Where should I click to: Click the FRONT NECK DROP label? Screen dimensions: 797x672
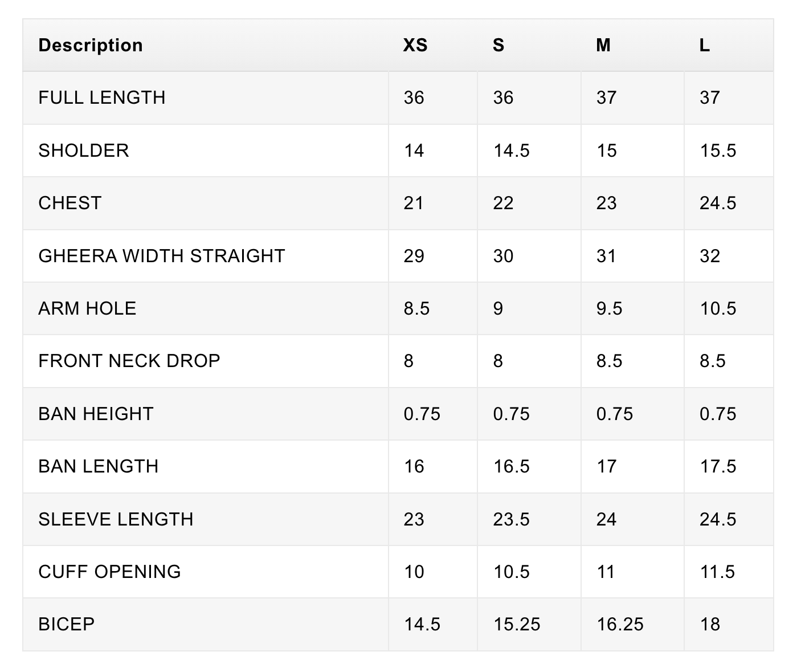(129, 361)
